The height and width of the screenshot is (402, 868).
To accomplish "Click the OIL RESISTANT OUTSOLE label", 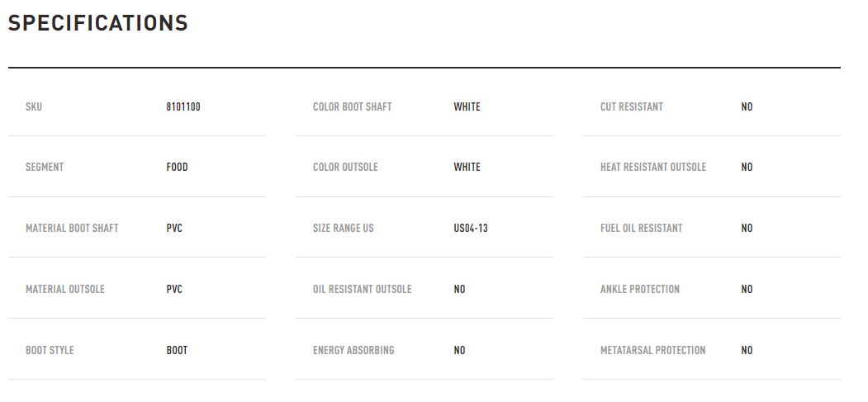I will (x=362, y=289).
